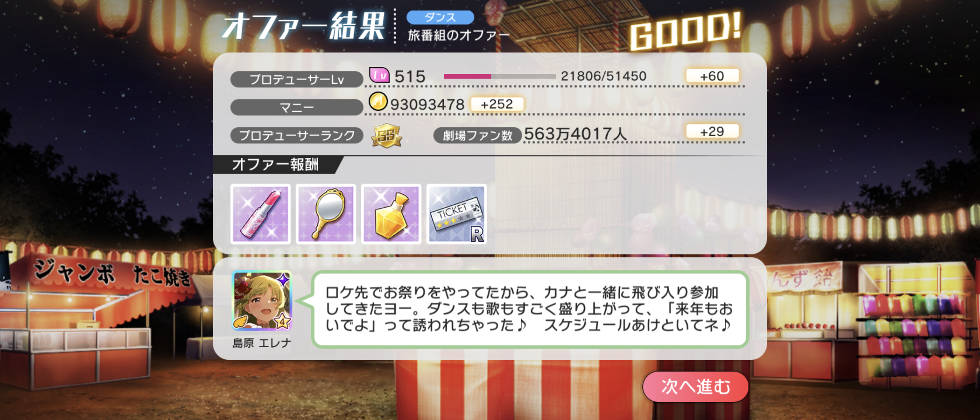Tap the SS producer rank badge

pyautogui.click(x=386, y=136)
